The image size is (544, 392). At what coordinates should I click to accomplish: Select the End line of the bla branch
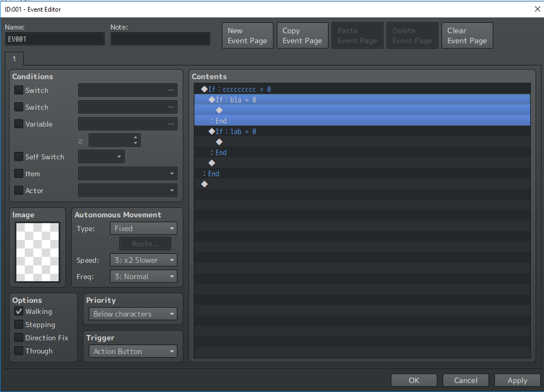point(362,121)
